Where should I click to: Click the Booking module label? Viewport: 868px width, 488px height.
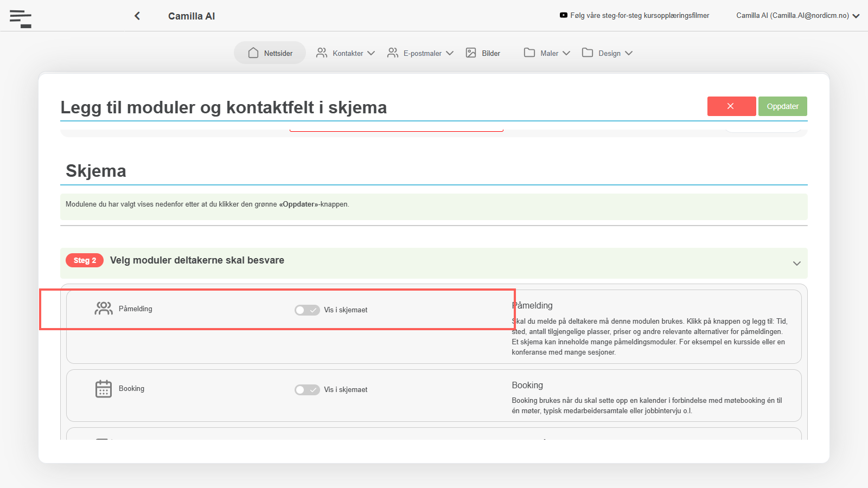131,388
